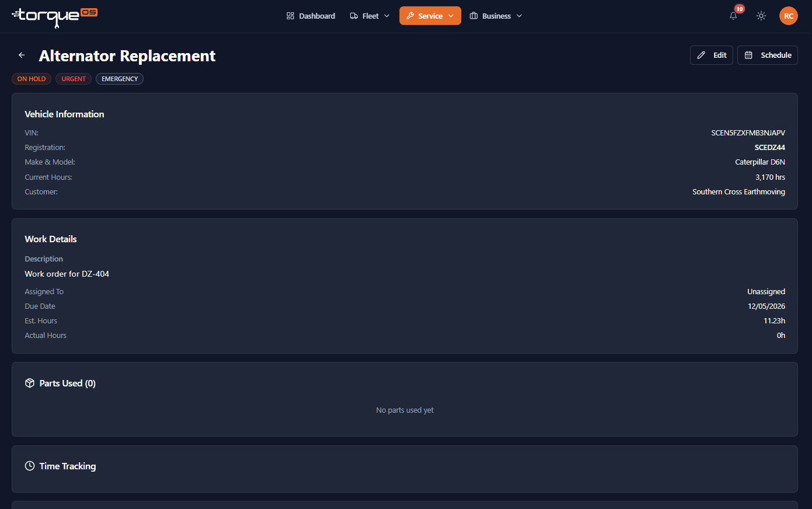Click the Work Details heading
This screenshot has height=509, width=812.
tap(51, 239)
